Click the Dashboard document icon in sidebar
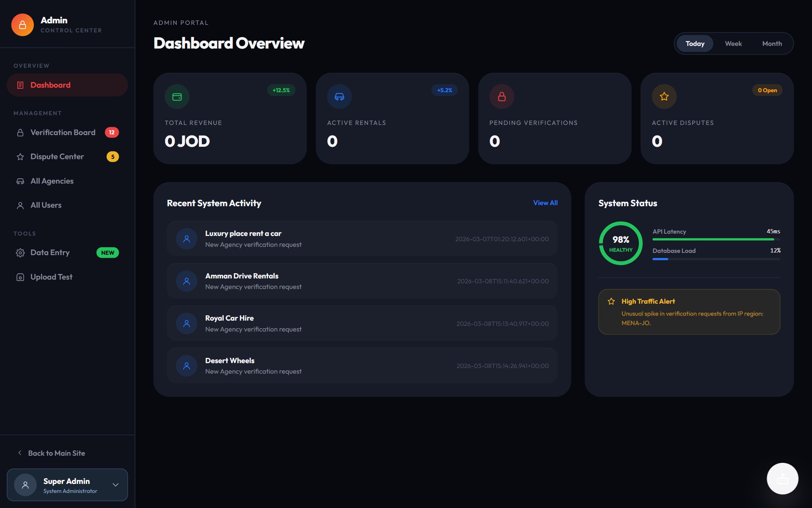This screenshot has height=508, width=812. click(x=20, y=85)
